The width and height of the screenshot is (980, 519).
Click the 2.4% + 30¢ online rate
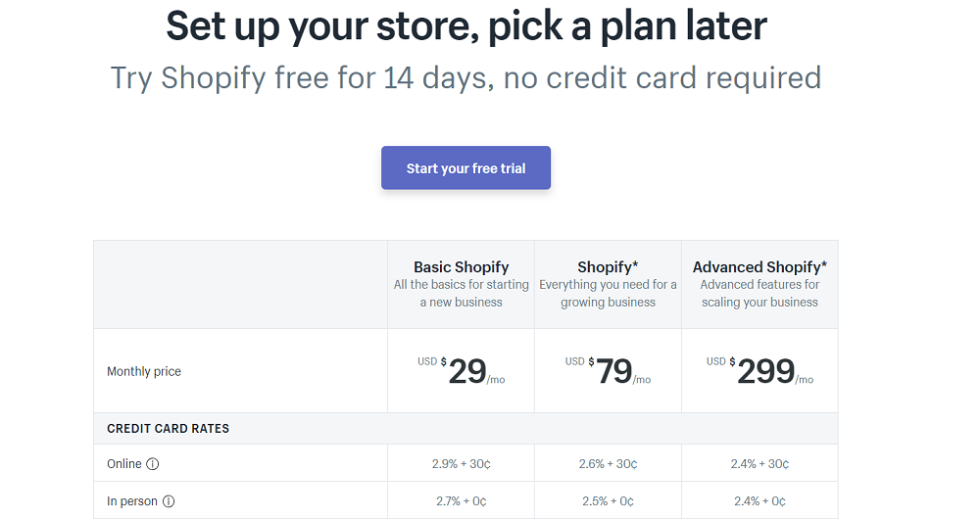click(759, 464)
